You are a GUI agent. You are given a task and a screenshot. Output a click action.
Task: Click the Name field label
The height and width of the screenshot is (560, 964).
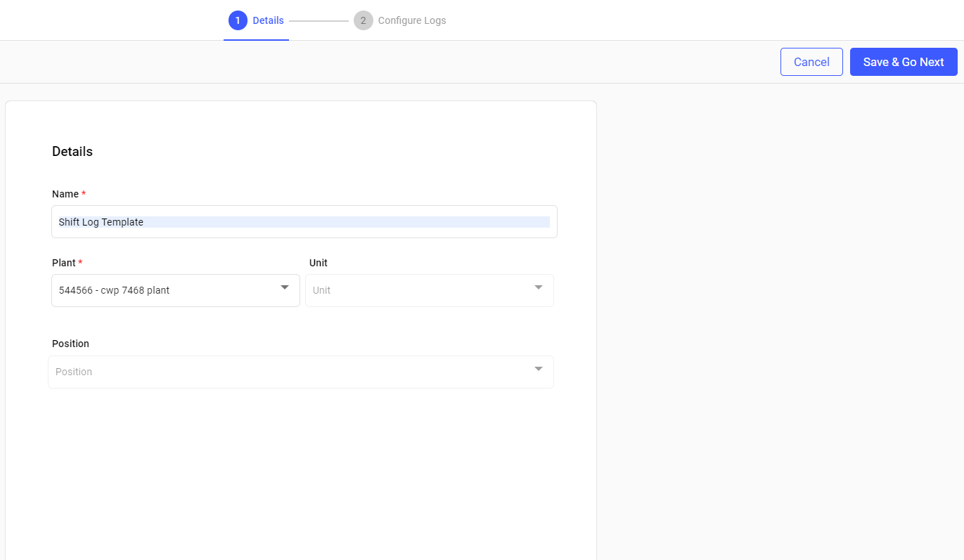65,194
